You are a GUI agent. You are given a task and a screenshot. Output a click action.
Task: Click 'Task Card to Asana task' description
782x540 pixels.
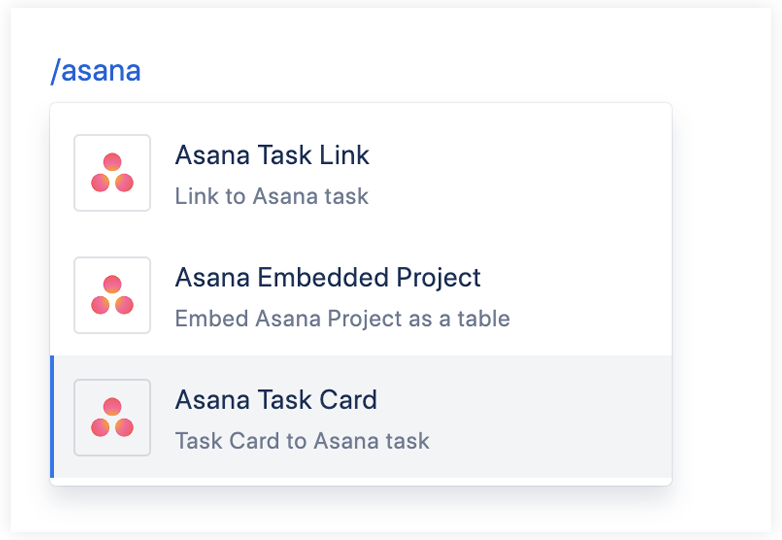click(x=302, y=441)
